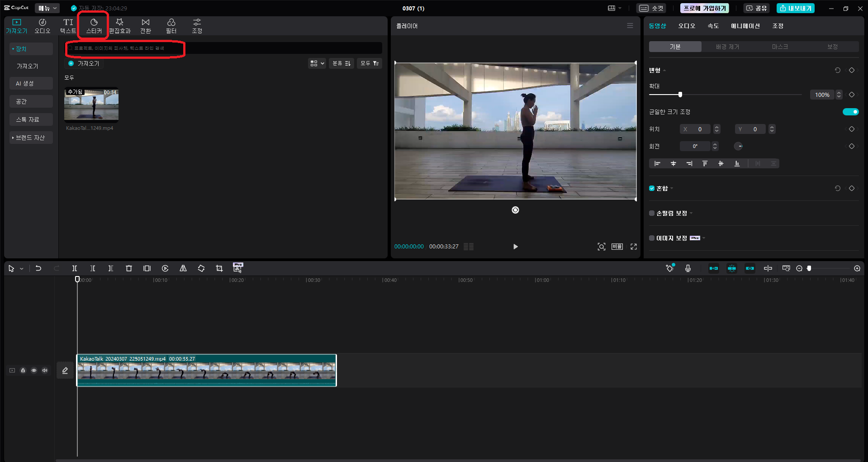Enable the 이미지 보정 checkbox
This screenshot has width=868, height=462.
pyautogui.click(x=652, y=238)
